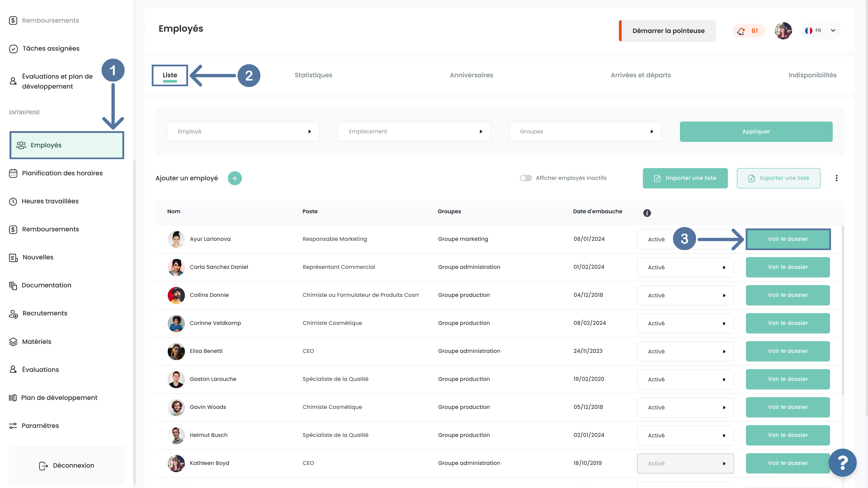Viewport: 868px width, 488px height.
Task: Click the Tâches assignées checkmark icon
Action: point(13,49)
